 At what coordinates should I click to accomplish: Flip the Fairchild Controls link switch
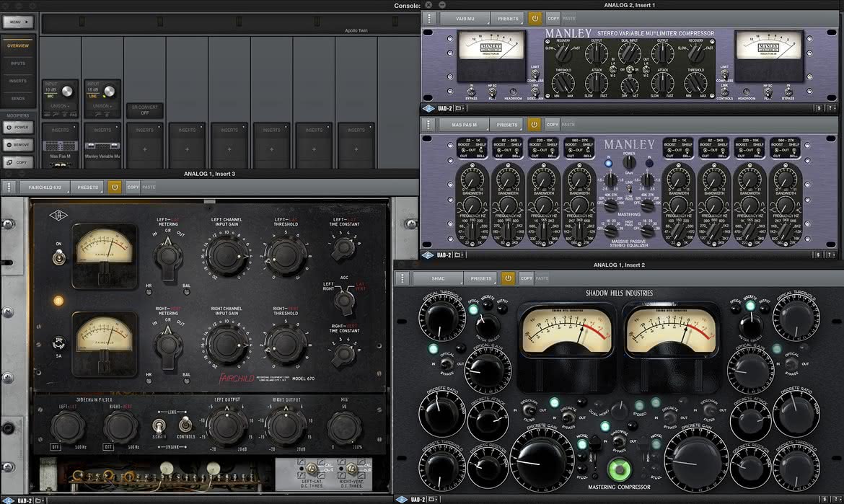tap(185, 425)
